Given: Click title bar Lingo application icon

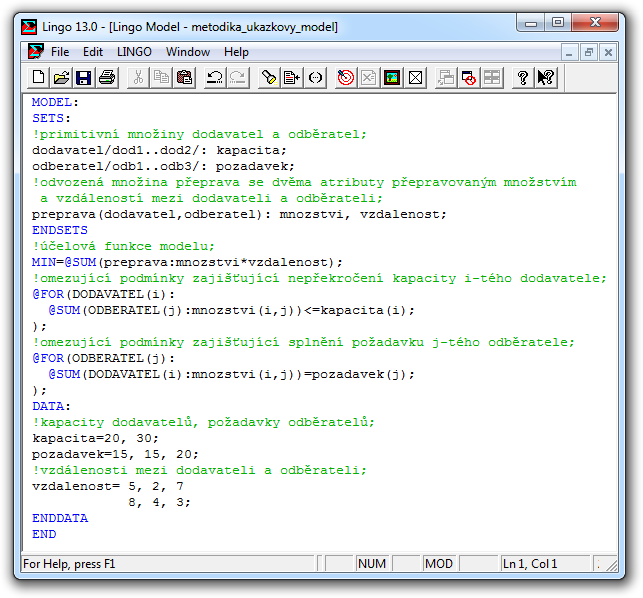Looking at the screenshot, I should pyautogui.click(x=29, y=27).
